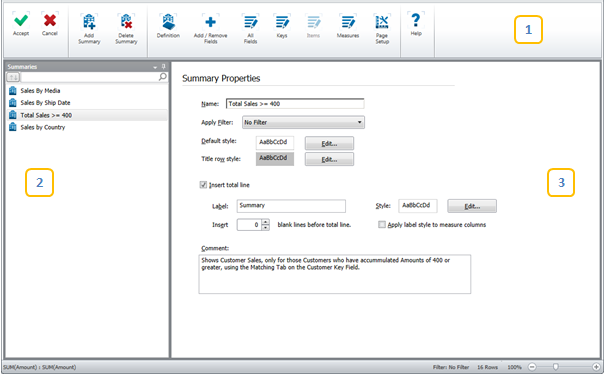This screenshot has height=375, width=604.
Task: Click the Delete Summary toolbar icon
Action: 126,22
